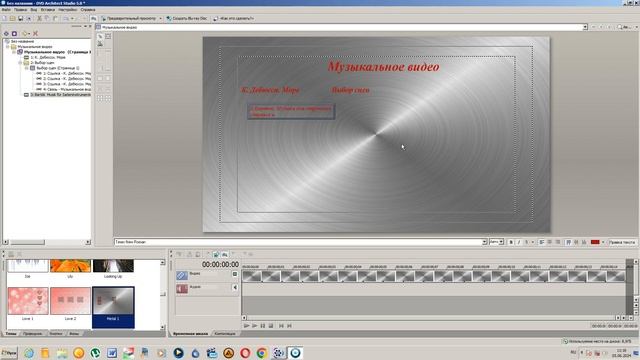Open Google Chrome from the taskbar
The image size is (640, 360).
coord(262,353)
